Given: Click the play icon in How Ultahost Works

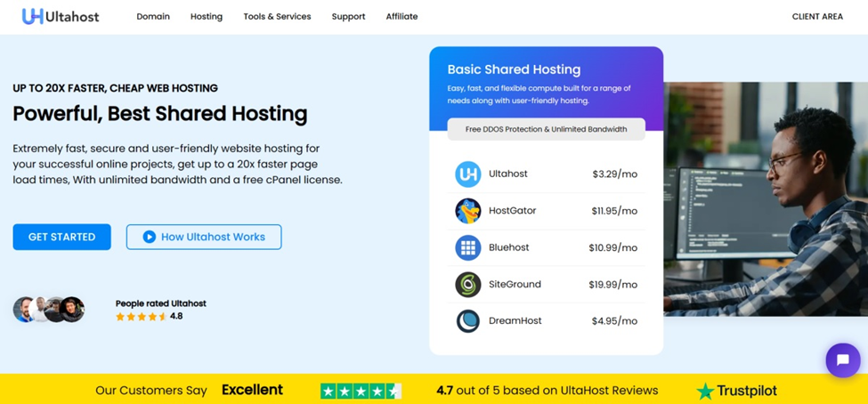Looking at the screenshot, I should (149, 237).
